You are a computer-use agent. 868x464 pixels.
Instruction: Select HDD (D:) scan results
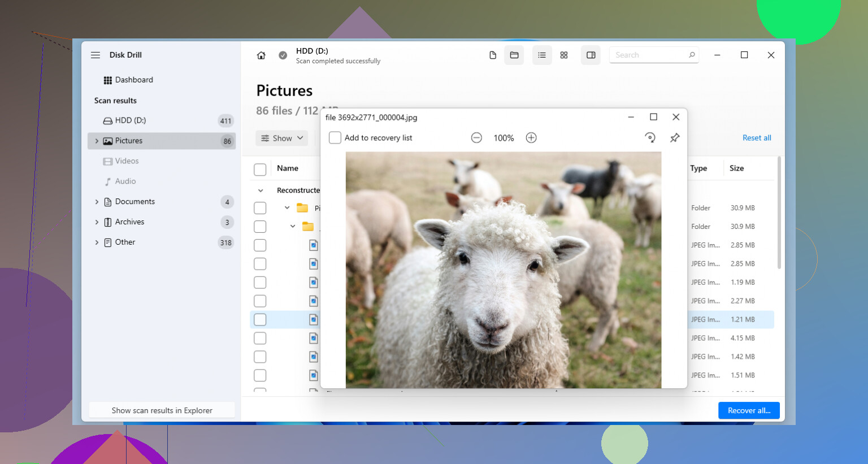[162, 120]
